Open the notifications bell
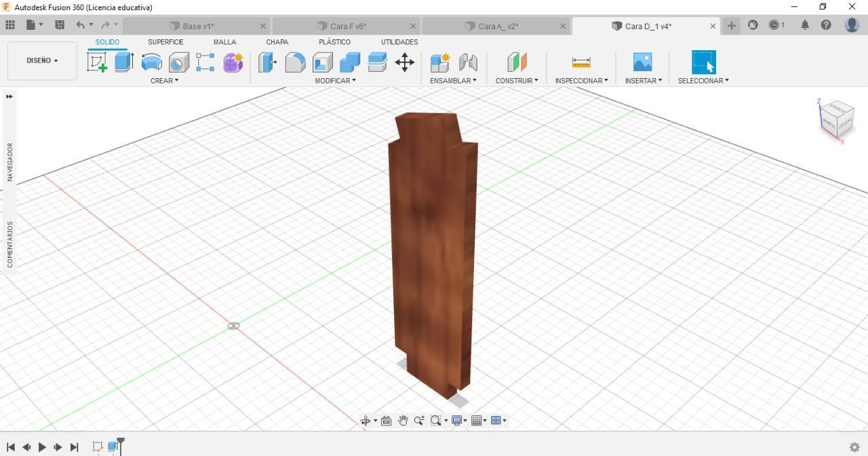Image resolution: width=868 pixels, height=456 pixels. click(805, 25)
